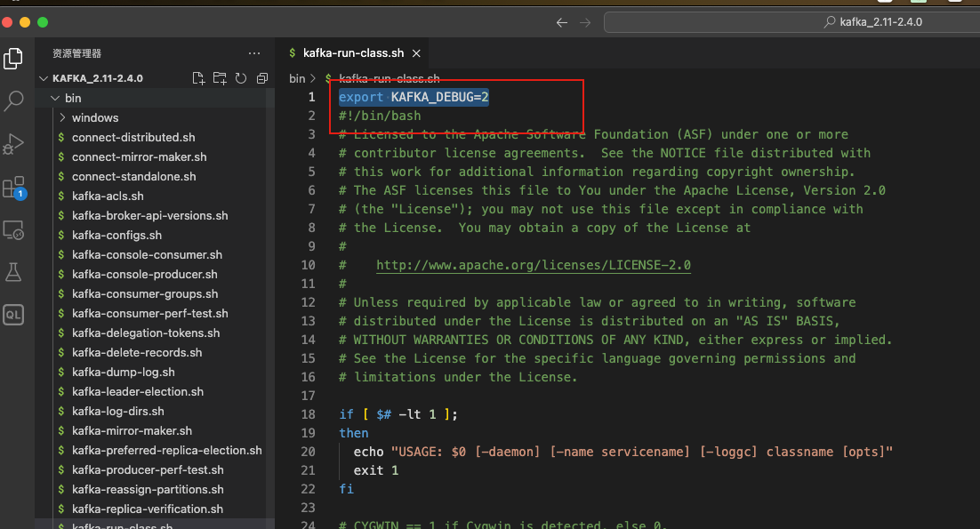This screenshot has height=529, width=980.
Task: Open the Explorer view in activity bar
Action: [13, 59]
